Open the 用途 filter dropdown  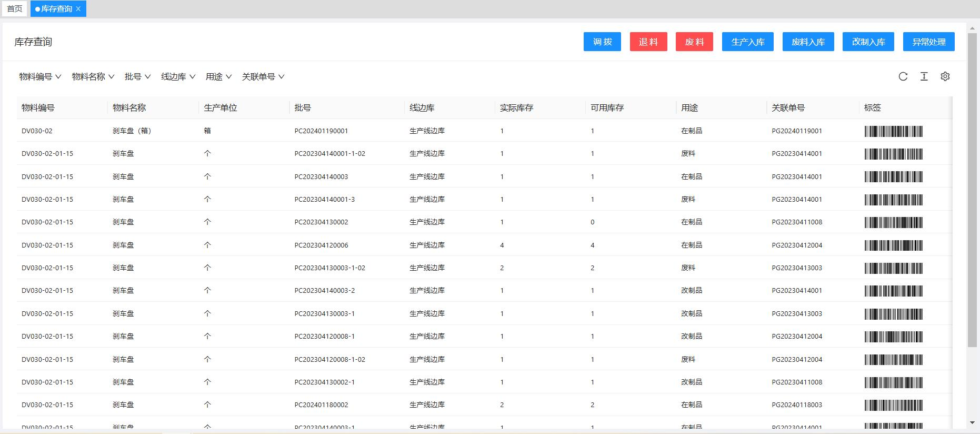(x=218, y=77)
